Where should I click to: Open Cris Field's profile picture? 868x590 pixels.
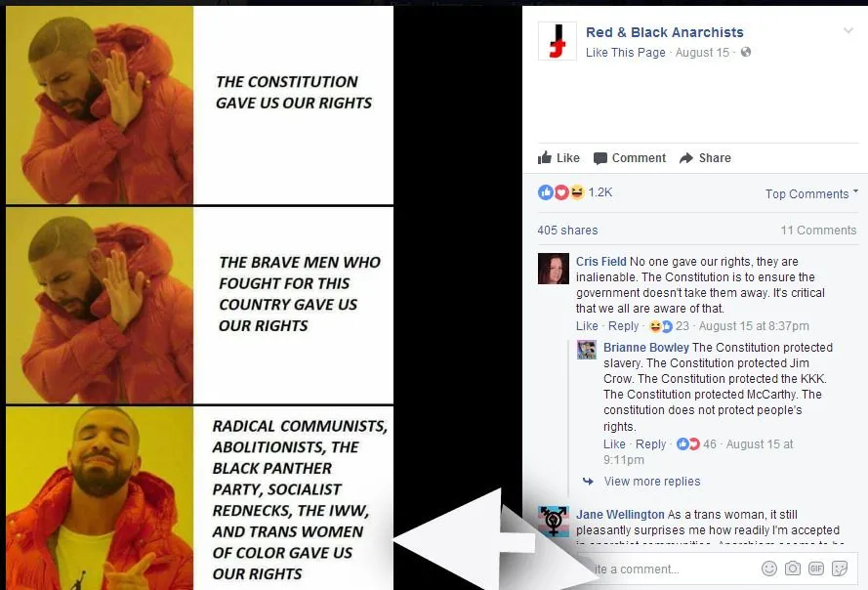coord(553,269)
